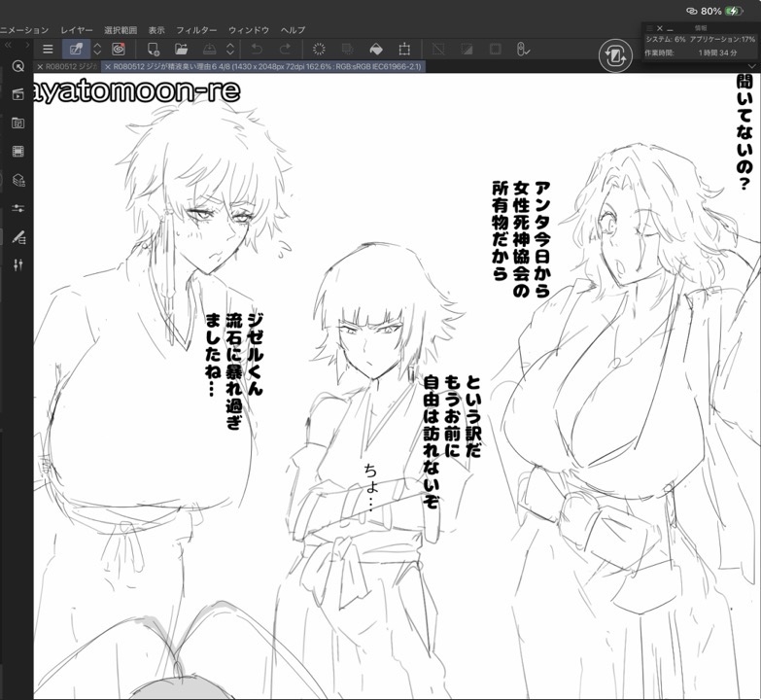Redo the last undone action
Viewport: 761px width, 700px height.
286,49
